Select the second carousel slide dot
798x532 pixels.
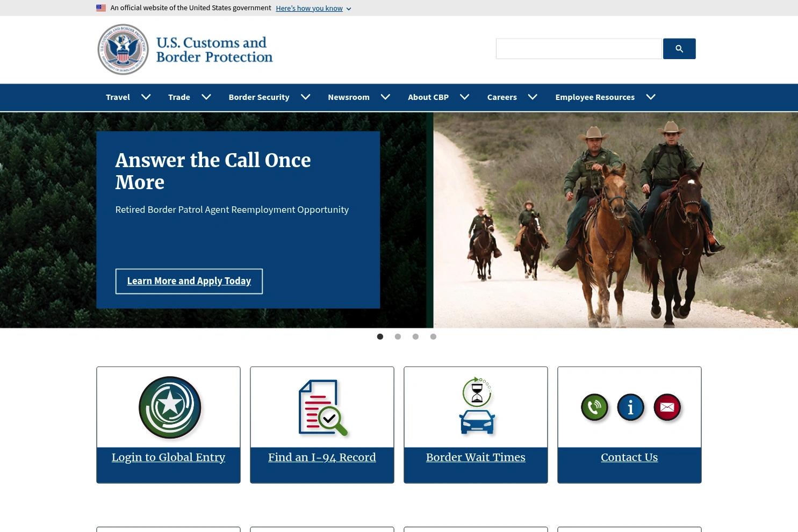tap(398, 336)
